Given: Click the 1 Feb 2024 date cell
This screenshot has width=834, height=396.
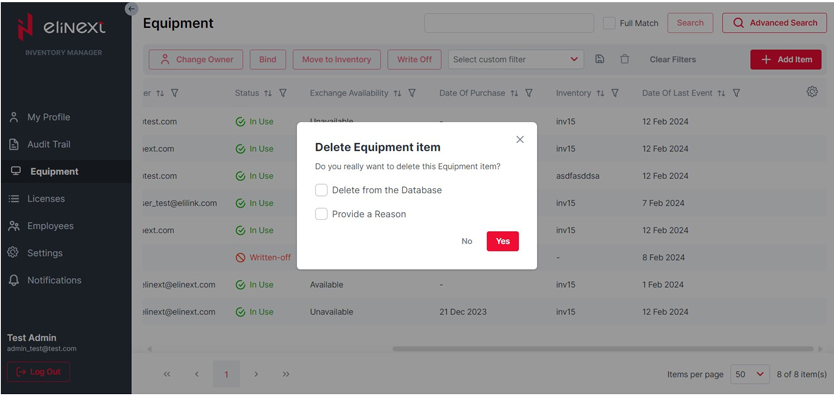Looking at the screenshot, I should tap(663, 285).
